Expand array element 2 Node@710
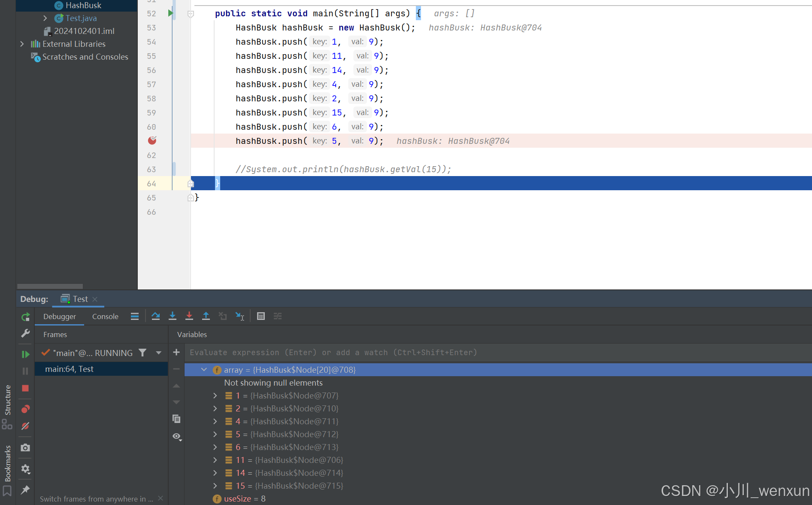This screenshot has width=812, height=505. pos(215,408)
